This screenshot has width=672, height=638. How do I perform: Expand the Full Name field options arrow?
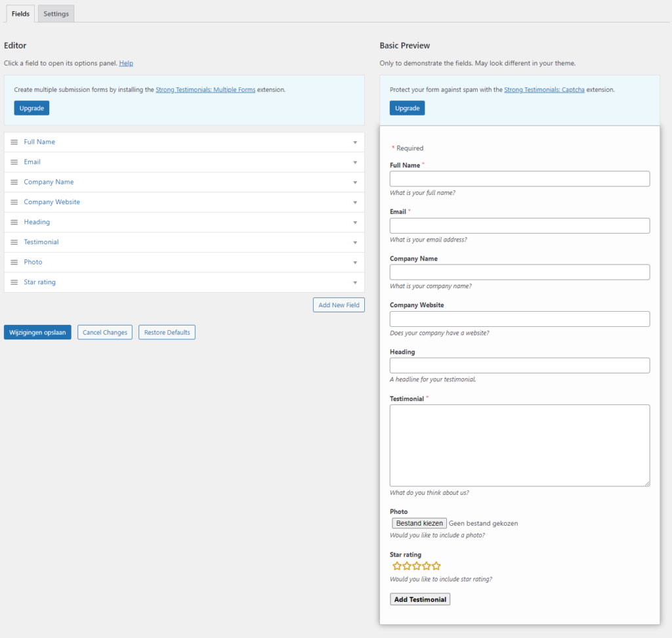click(x=355, y=142)
